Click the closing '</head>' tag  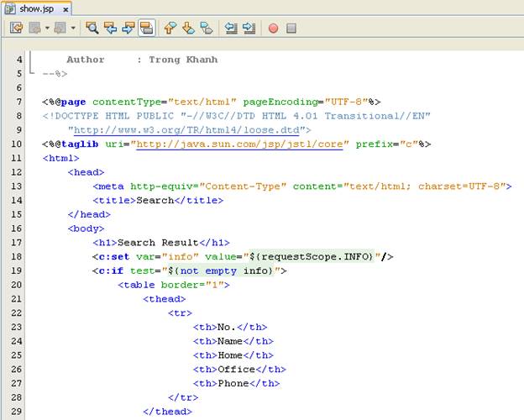point(89,214)
